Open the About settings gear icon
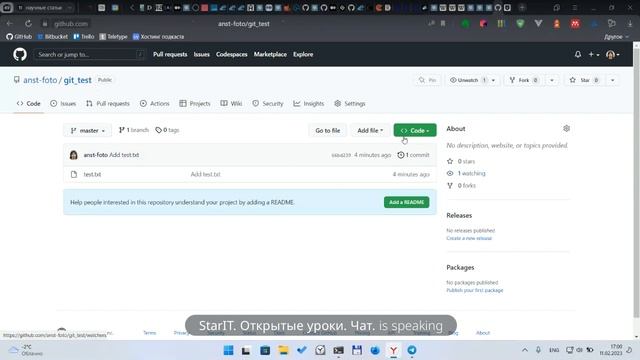This screenshot has height=360, width=640. [x=566, y=129]
